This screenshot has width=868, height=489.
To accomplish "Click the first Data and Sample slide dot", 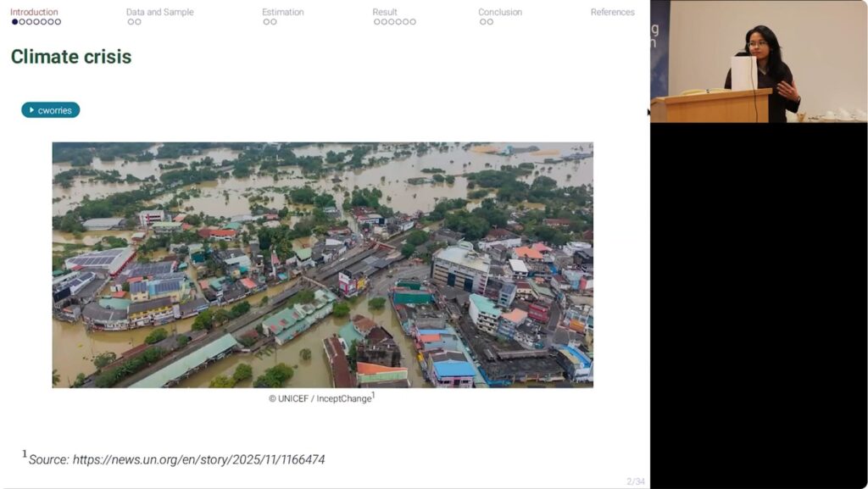I will click(131, 22).
